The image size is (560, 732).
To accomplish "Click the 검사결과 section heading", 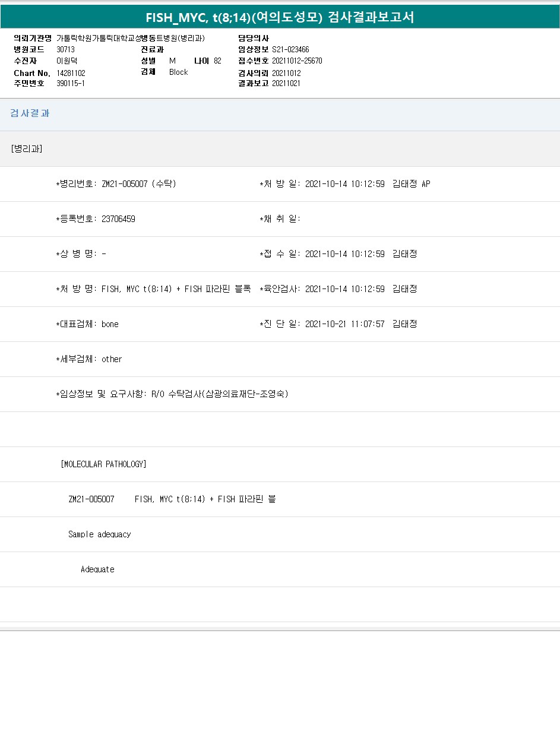I will pos(30,113).
